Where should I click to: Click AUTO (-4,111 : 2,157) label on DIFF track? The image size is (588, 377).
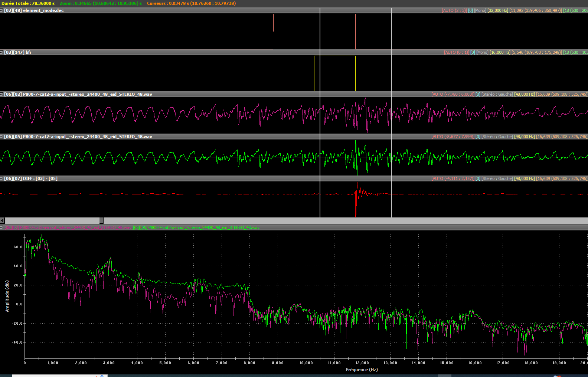pos(453,178)
